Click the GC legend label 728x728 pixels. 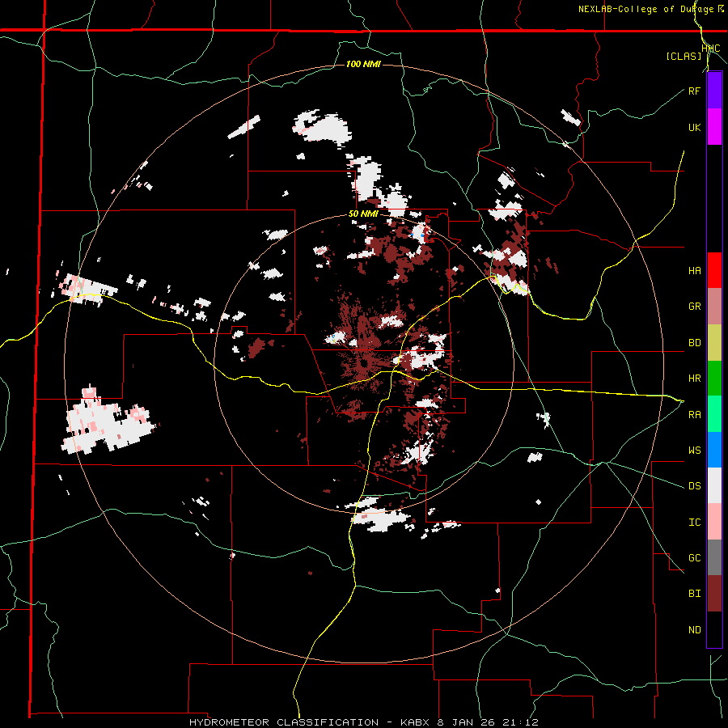point(694,558)
